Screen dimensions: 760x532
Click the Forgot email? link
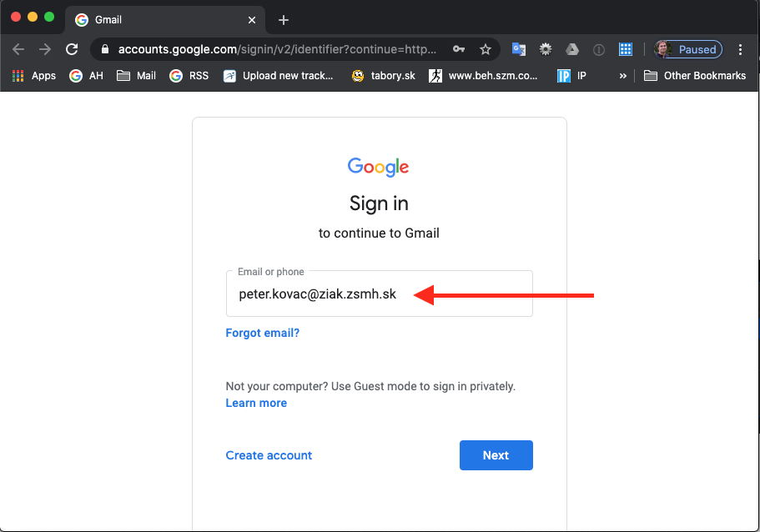click(262, 333)
